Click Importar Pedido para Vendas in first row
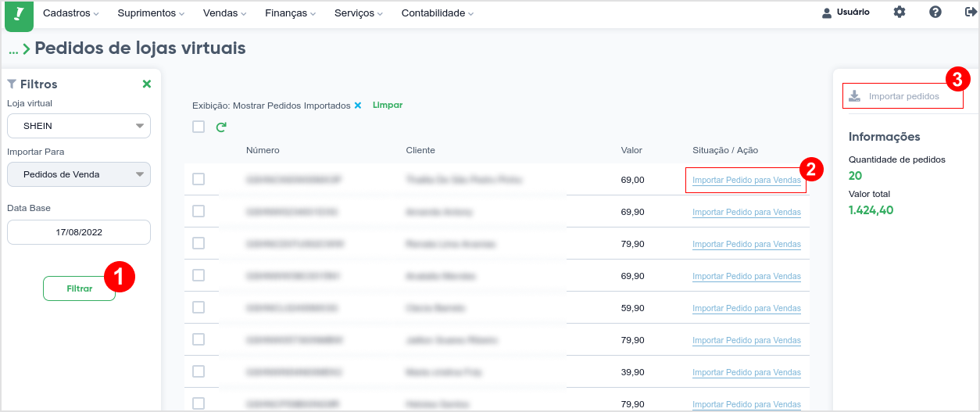The height and width of the screenshot is (412, 980). click(x=746, y=181)
